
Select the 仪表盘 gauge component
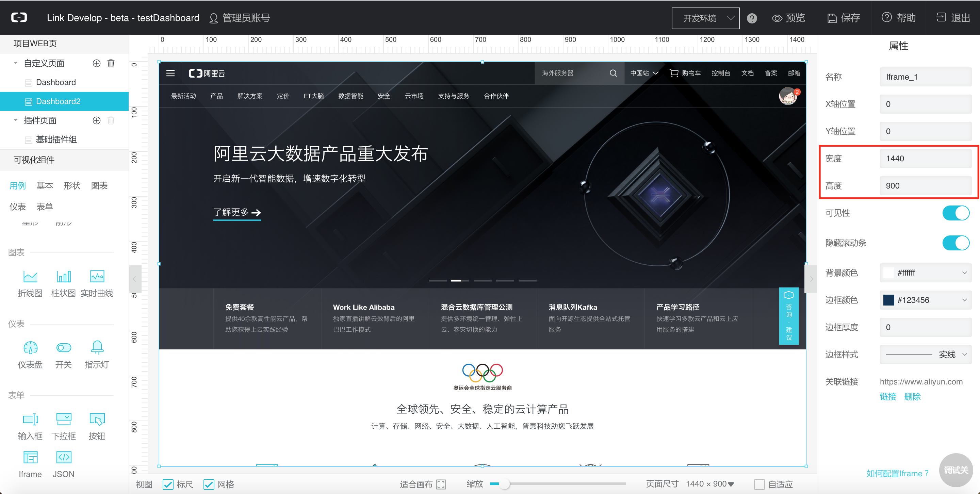(30, 355)
